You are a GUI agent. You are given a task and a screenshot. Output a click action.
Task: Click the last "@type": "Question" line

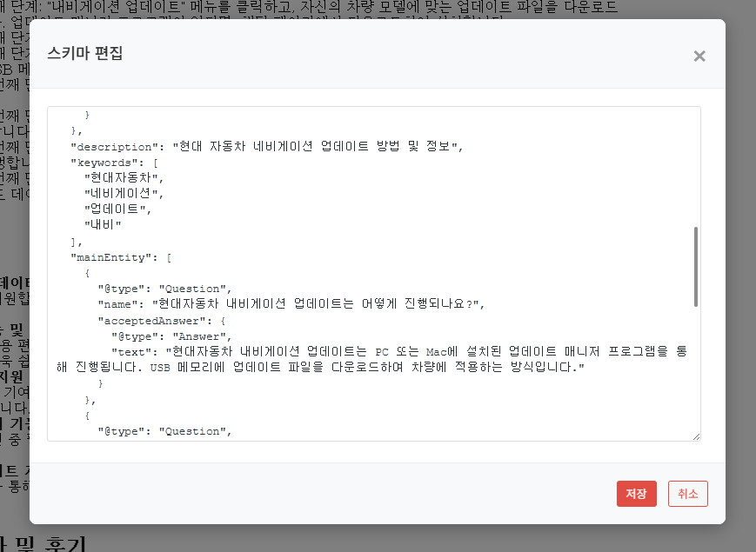coord(164,431)
